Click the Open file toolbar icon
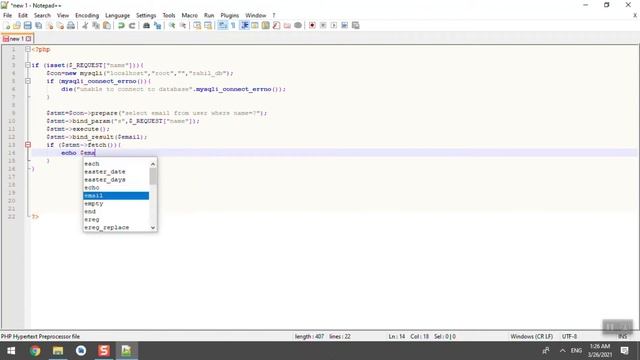 [17, 25]
